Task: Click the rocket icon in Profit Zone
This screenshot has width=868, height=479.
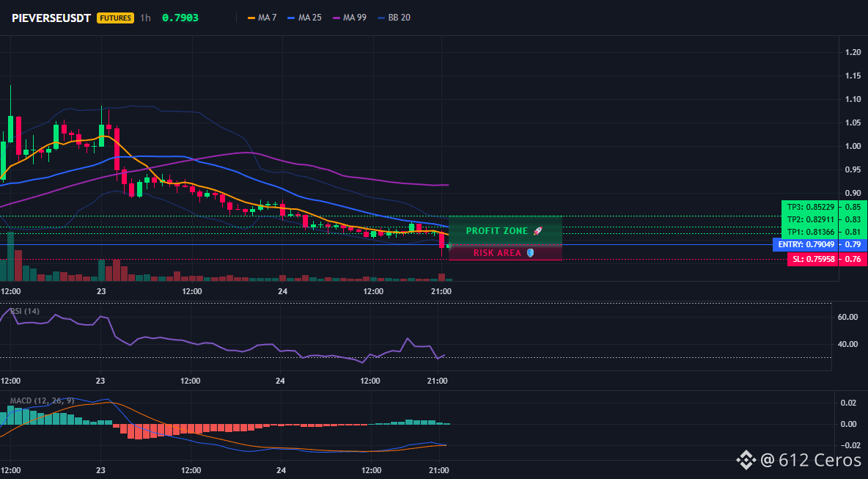Action: pos(537,231)
